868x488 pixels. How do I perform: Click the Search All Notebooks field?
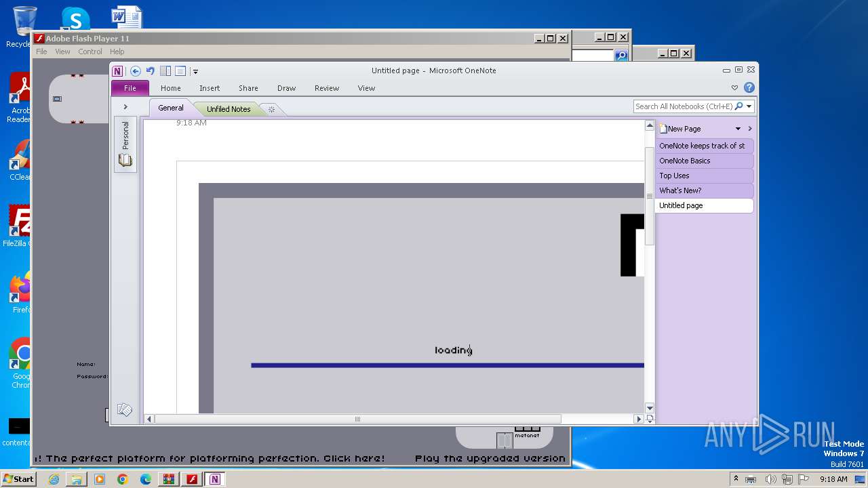click(684, 106)
